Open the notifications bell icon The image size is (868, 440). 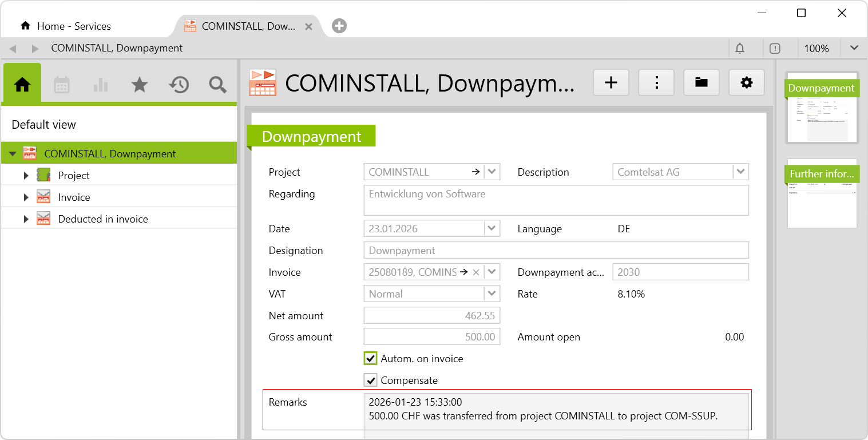tap(740, 49)
